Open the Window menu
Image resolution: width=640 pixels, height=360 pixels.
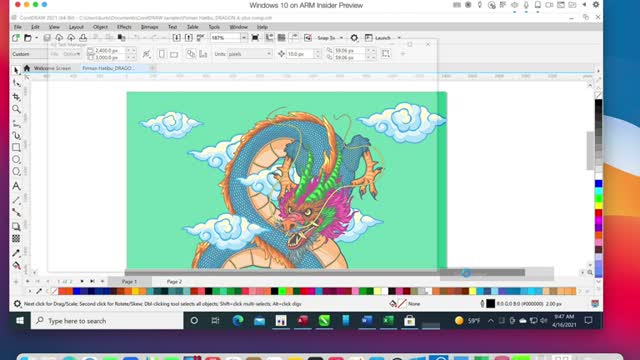pos(238,27)
